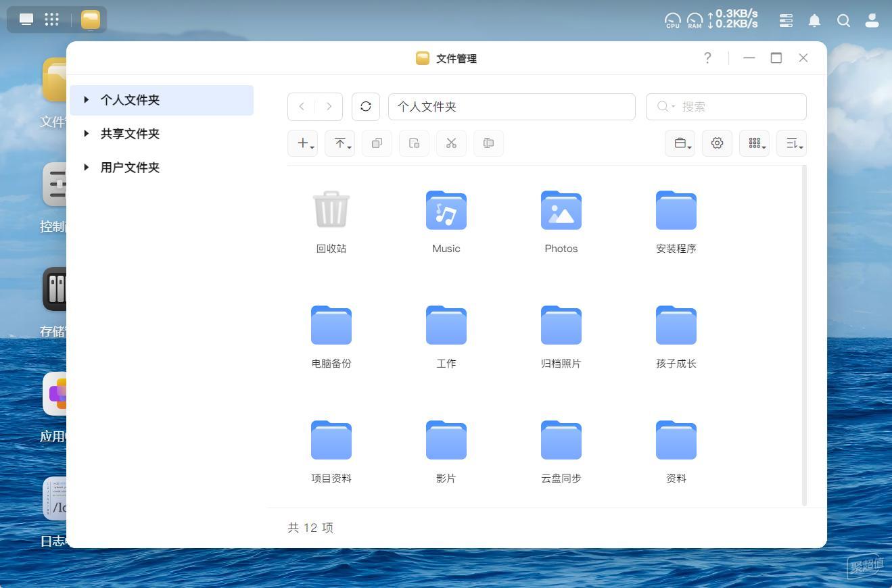Open the toolbox dropdown
Screen dimensions: 892x588
[680, 143]
